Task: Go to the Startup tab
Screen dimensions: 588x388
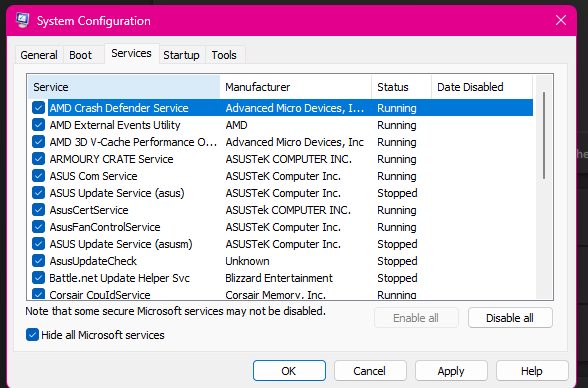Action: 182,55
